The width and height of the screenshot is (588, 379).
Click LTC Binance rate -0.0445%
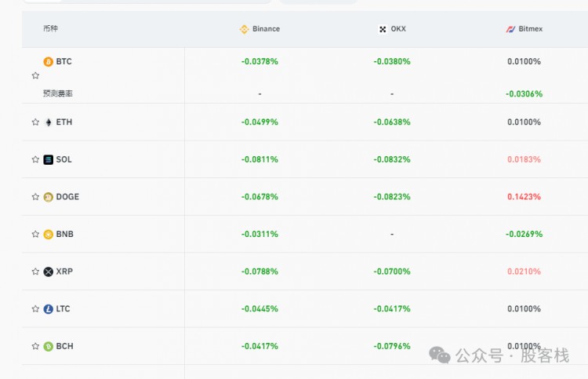260,309
